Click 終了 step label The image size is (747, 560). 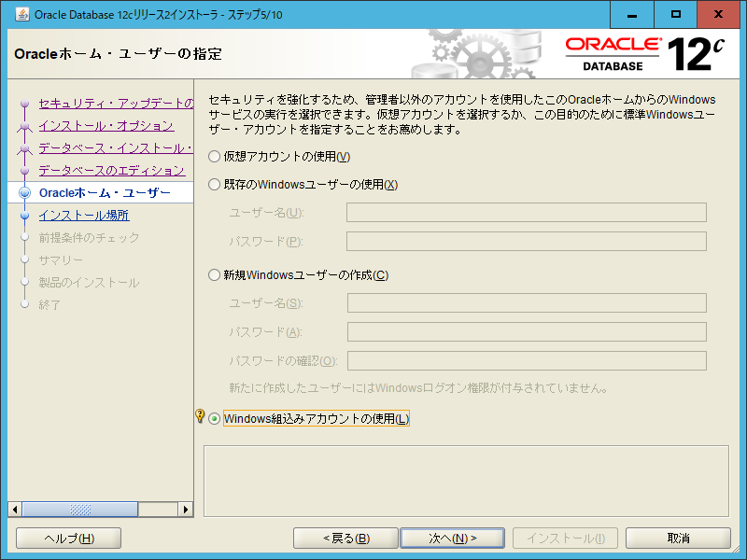[x=49, y=305]
